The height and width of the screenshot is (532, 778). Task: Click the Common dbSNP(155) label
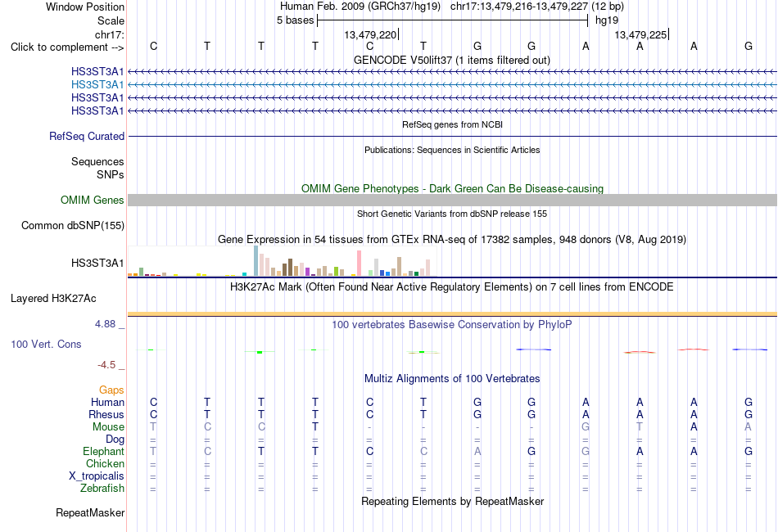coord(72,226)
